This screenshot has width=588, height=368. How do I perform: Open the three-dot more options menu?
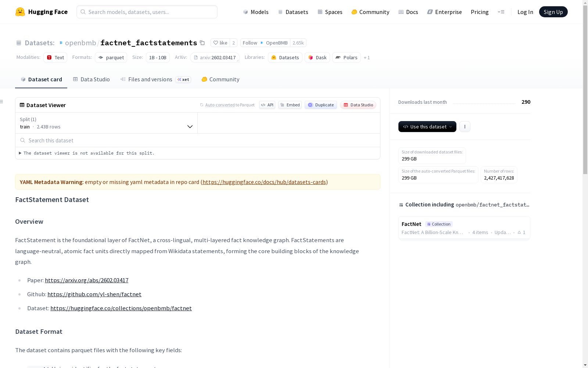(465, 127)
